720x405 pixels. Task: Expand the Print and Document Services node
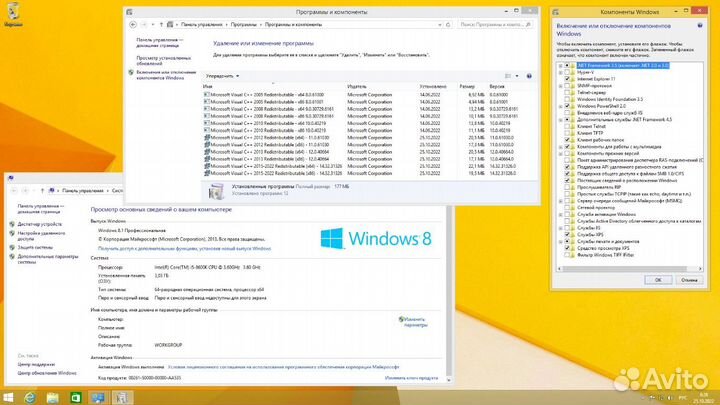(x=561, y=242)
